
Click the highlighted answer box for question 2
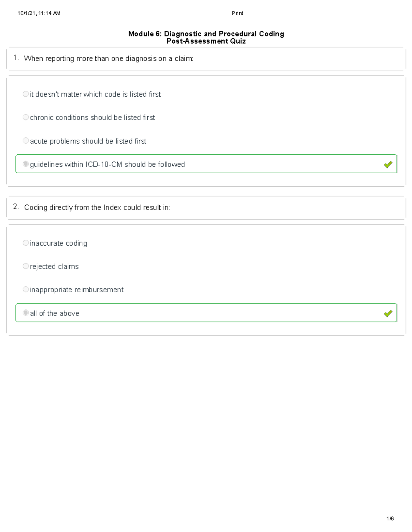coord(206,313)
